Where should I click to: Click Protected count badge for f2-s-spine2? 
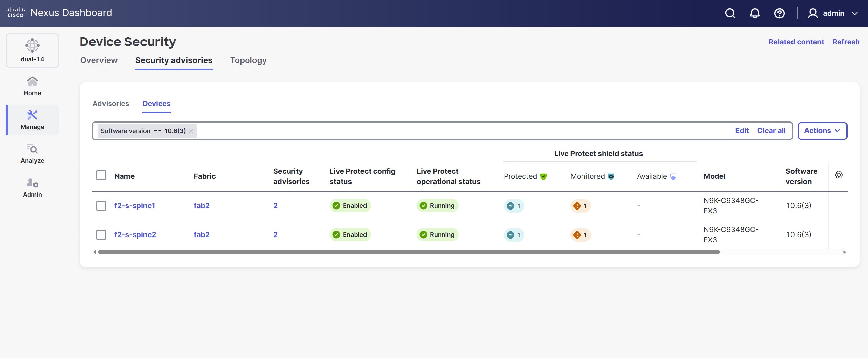click(514, 235)
